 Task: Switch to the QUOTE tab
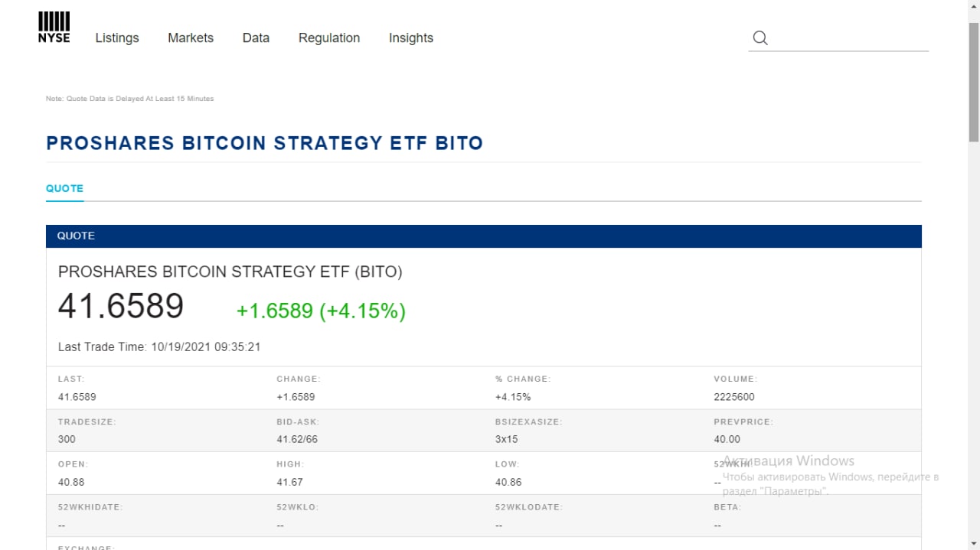click(x=64, y=188)
